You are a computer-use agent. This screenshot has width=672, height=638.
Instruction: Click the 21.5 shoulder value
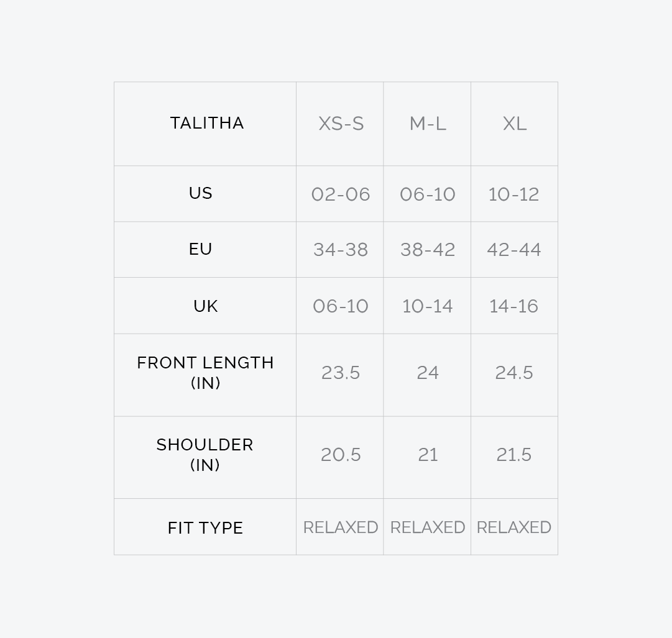pos(514,455)
